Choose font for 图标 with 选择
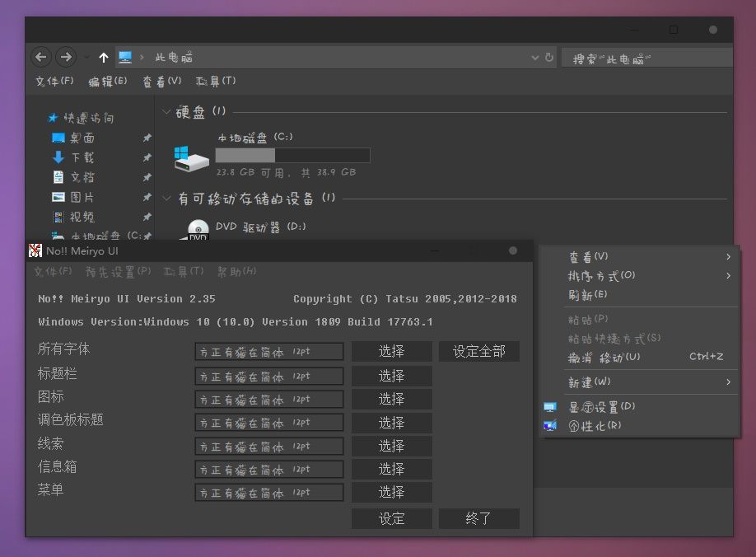The height and width of the screenshot is (557, 756). 391,399
